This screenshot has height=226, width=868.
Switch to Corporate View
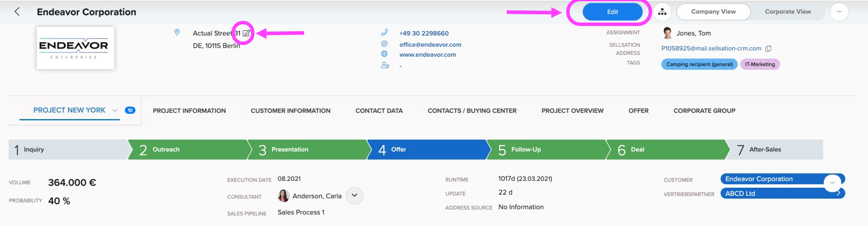point(788,12)
